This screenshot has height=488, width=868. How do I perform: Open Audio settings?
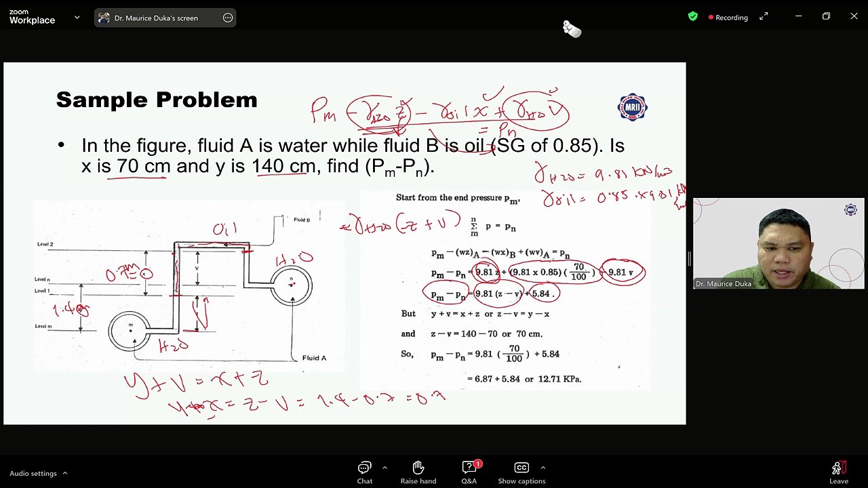point(33,473)
